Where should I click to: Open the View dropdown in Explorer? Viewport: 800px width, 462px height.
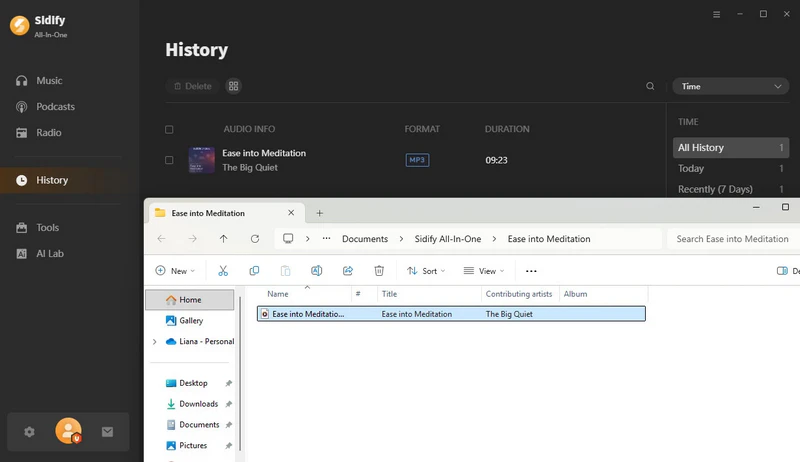[x=484, y=271]
